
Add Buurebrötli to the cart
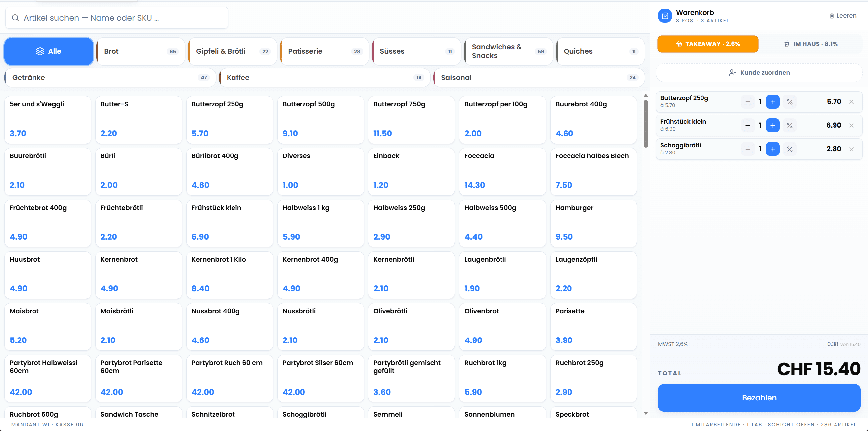click(47, 172)
